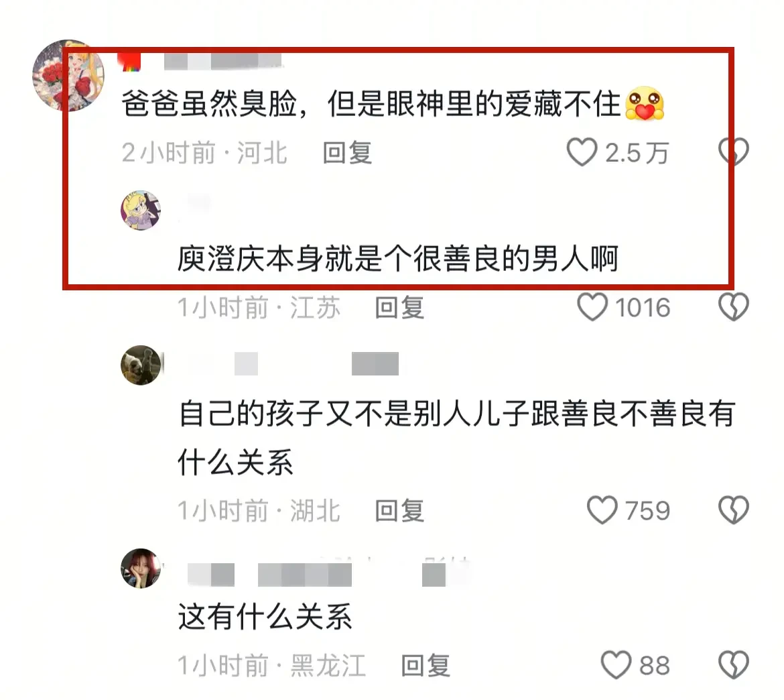Reply to the 湖北 comment
The image size is (784, 700).
click(400, 511)
